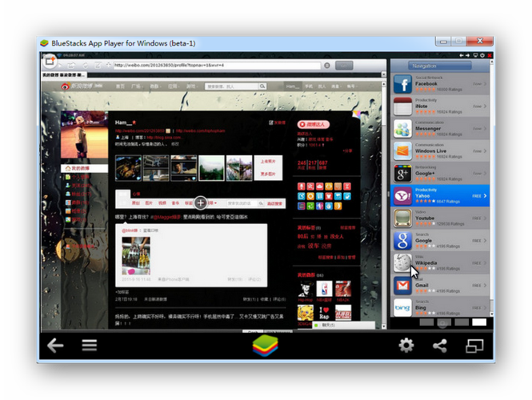Click the Weibo search box
The image size is (532, 400).
point(232,86)
